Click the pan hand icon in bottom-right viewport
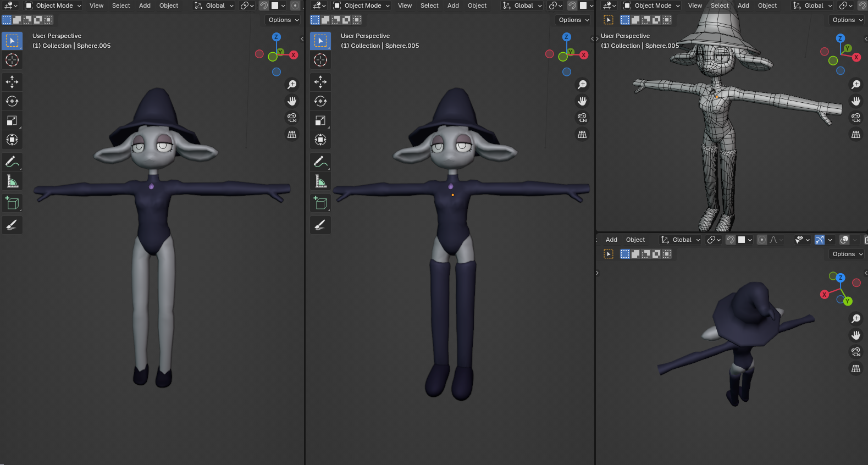The width and height of the screenshot is (868, 465). coord(856,335)
